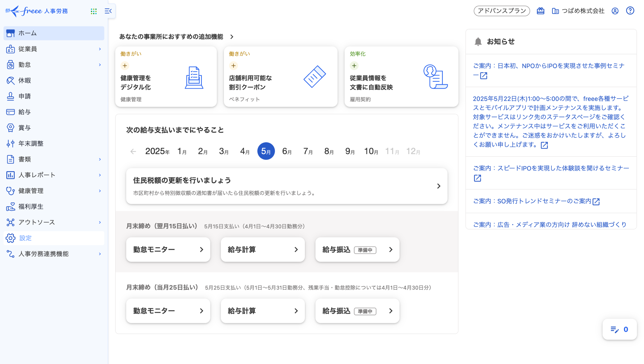Screen dimensions: 644x364
Task: Go to 年末調整 in sidebar
Action: point(31,144)
